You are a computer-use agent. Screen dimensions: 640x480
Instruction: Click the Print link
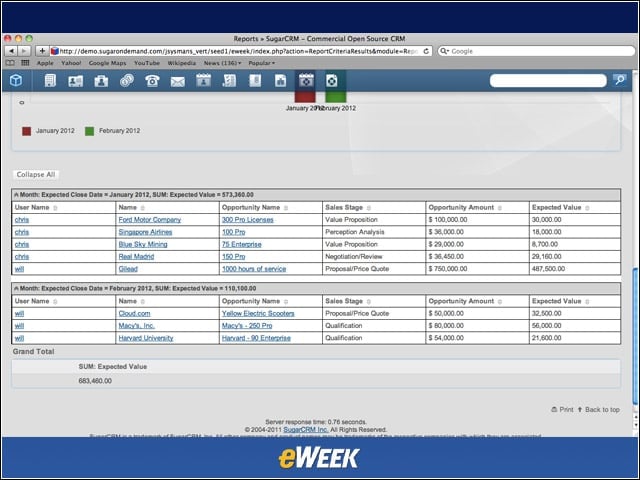[562, 409]
